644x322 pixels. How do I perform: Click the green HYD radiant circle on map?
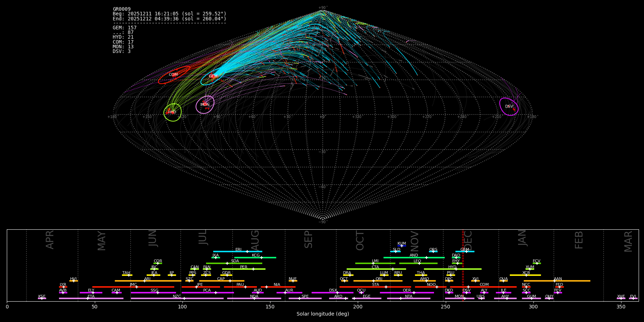coord(172,112)
